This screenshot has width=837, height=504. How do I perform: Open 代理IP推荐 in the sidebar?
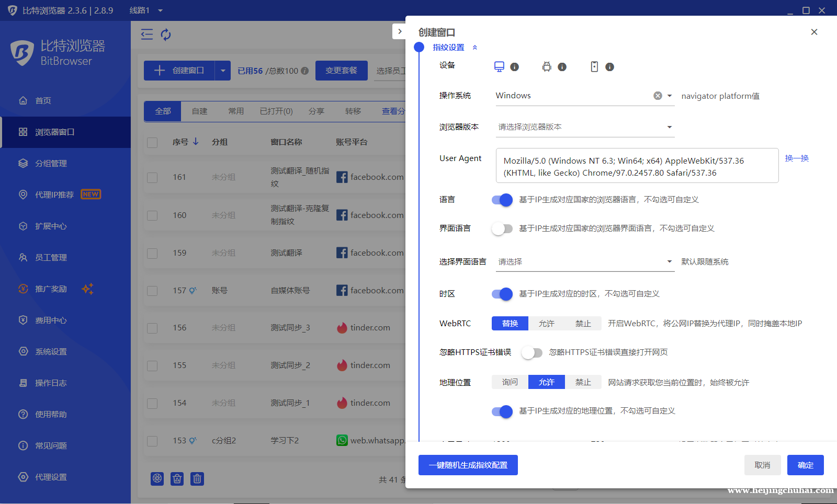point(65,194)
